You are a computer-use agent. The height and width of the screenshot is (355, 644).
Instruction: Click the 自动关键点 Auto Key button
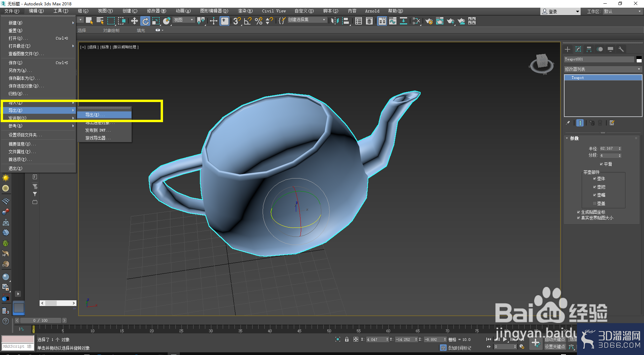tap(555, 340)
